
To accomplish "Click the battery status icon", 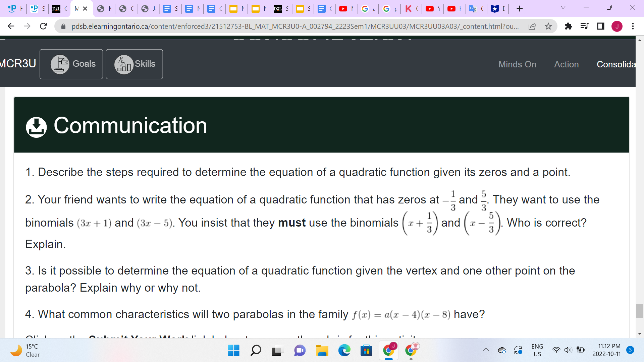I will coord(580,350).
